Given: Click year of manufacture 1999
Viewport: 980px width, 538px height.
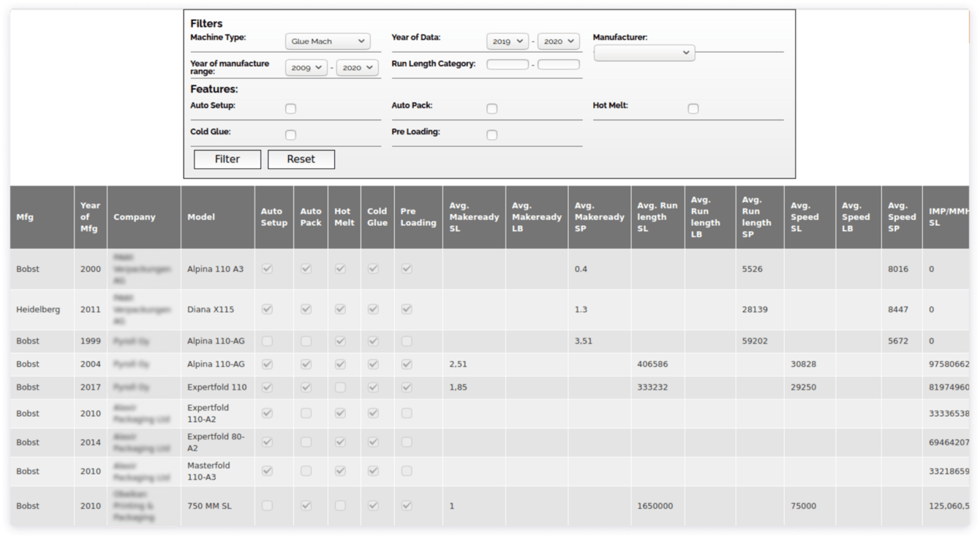Looking at the screenshot, I should 91,341.
